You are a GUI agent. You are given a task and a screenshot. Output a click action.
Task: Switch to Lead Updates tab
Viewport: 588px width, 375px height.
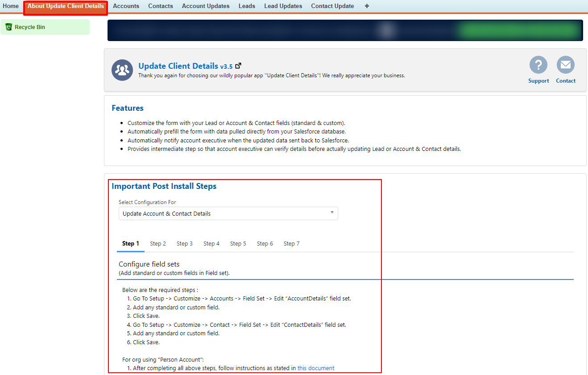coord(283,6)
